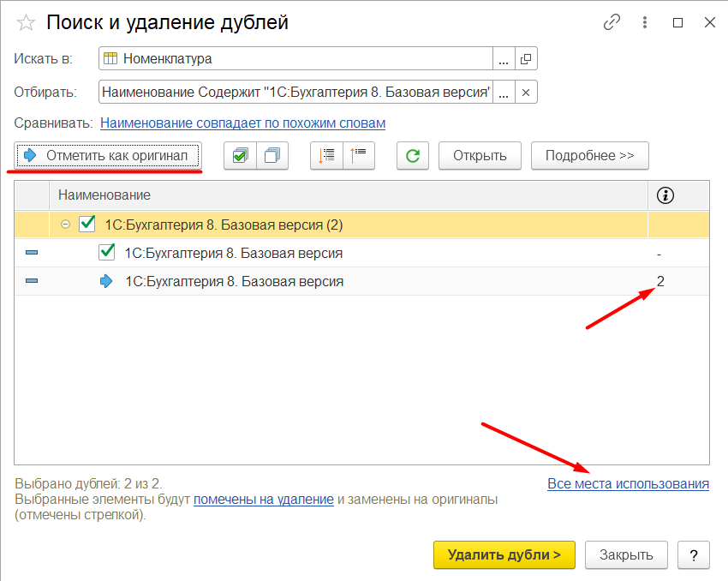Click the Наименование column header
The height and width of the screenshot is (581, 728).
point(349,195)
